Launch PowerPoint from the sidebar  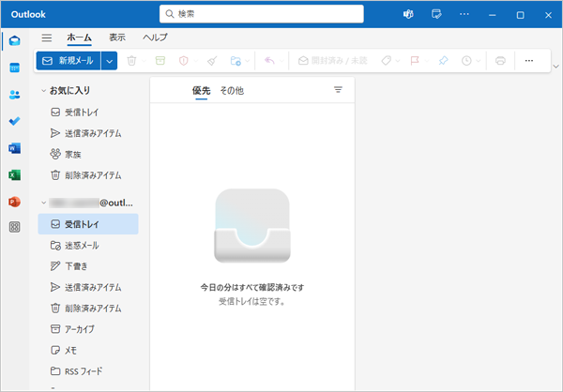(x=15, y=202)
